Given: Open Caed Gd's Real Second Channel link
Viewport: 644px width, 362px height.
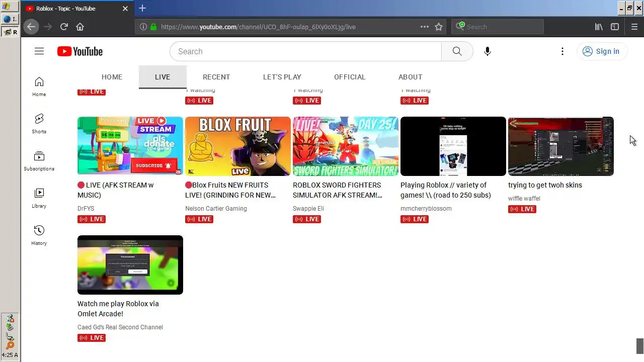Looking at the screenshot, I should [120, 327].
